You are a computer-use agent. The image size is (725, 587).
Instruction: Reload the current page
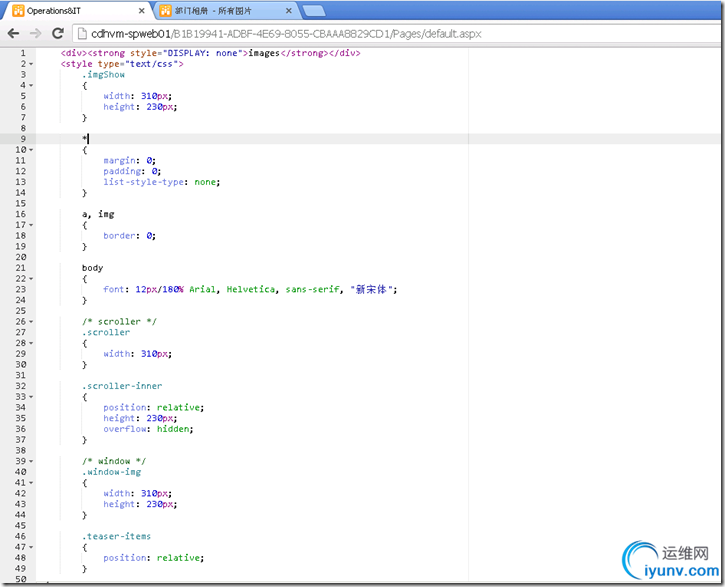click(59, 33)
